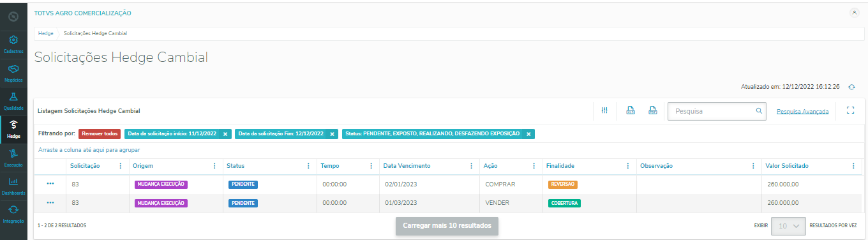Image resolution: width=868 pixels, height=240 pixels.
Task: Open the user profile icon
Action: (x=855, y=13)
